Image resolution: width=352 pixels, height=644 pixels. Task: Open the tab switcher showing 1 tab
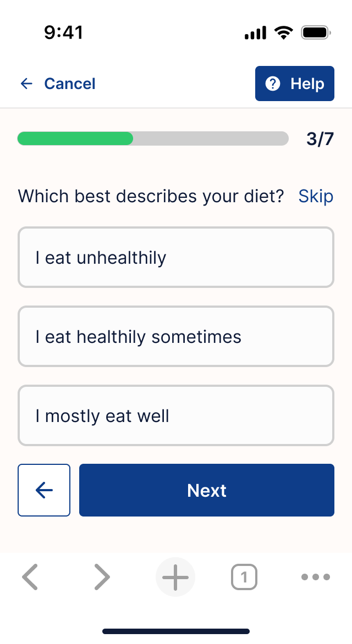(x=244, y=578)
